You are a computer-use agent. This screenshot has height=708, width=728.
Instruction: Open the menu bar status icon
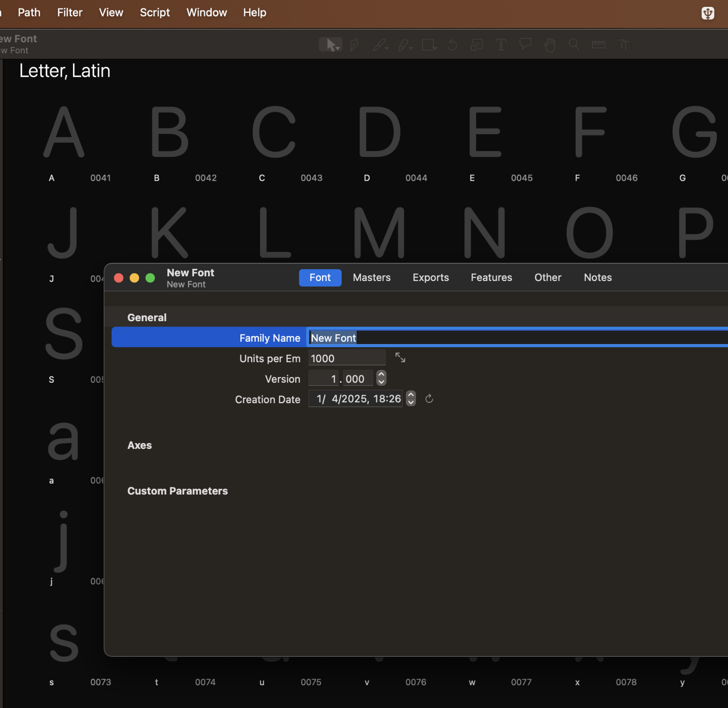tap(707, 13)
